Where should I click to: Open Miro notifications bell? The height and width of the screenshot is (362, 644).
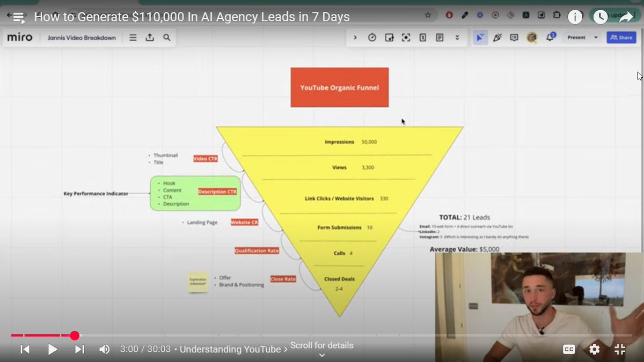550,38
